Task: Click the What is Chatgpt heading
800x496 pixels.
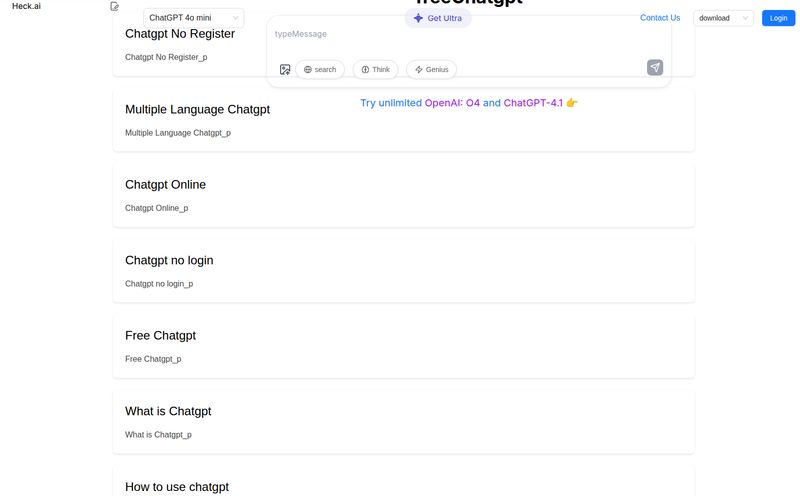Action: pyautogui.click(x=168, y=411)
